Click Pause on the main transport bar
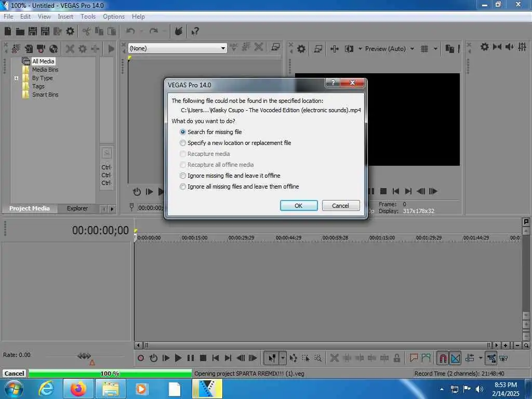Viewport: 532px width, 399px height. (x=191, y=358)
